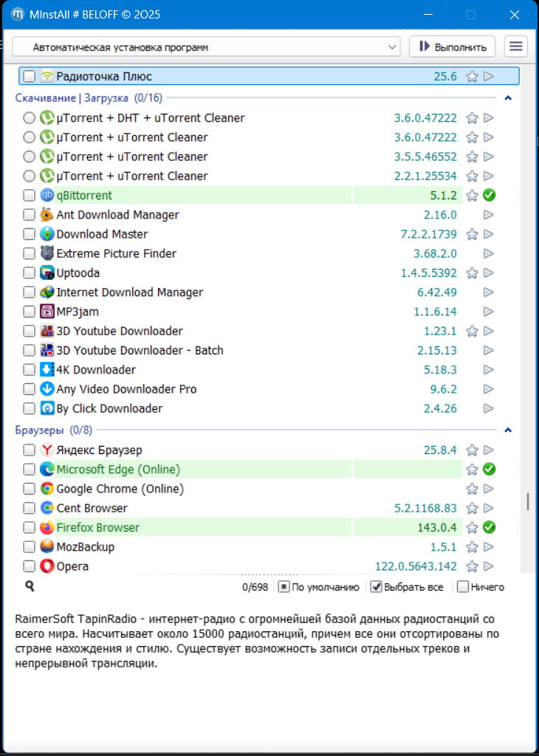Enable the 'Выбрать все' checkbox
Screen dimensions: 539x756
coord(376,587)
